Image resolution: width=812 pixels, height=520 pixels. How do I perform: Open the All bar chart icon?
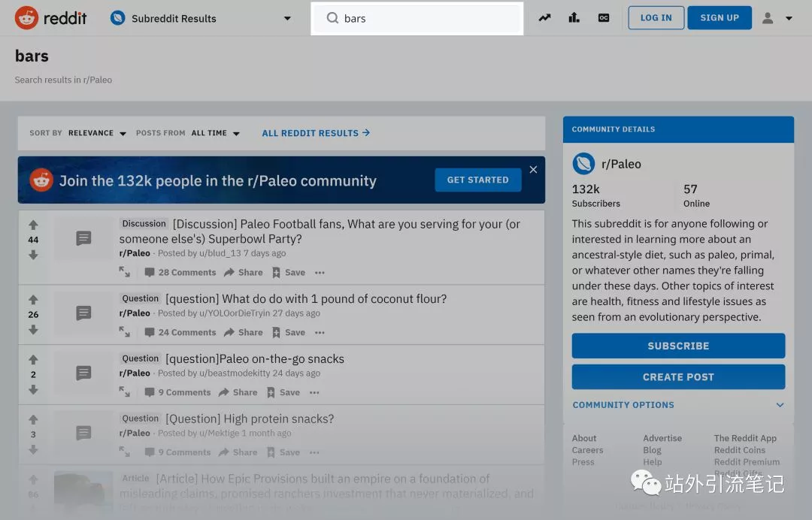574,18
